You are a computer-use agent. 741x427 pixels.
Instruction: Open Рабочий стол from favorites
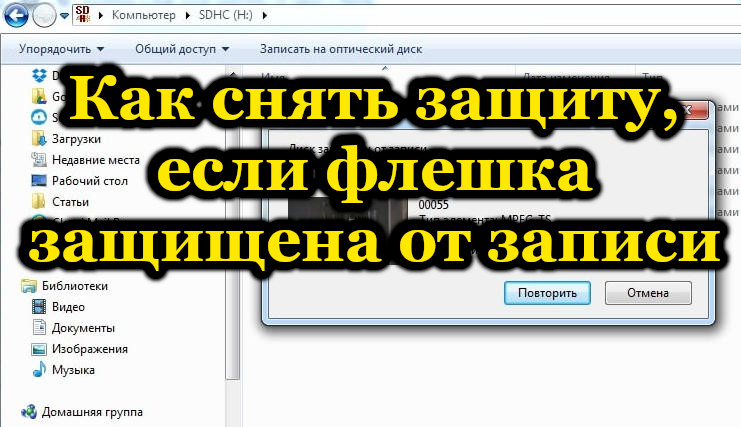(88, 180)
